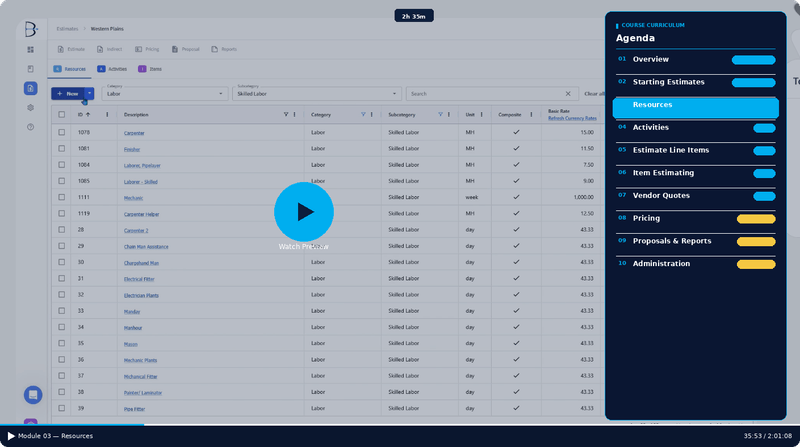The image size is (800, 447).
Task: Check the row checkbox for ID 1078
Action: pos(62,132)
